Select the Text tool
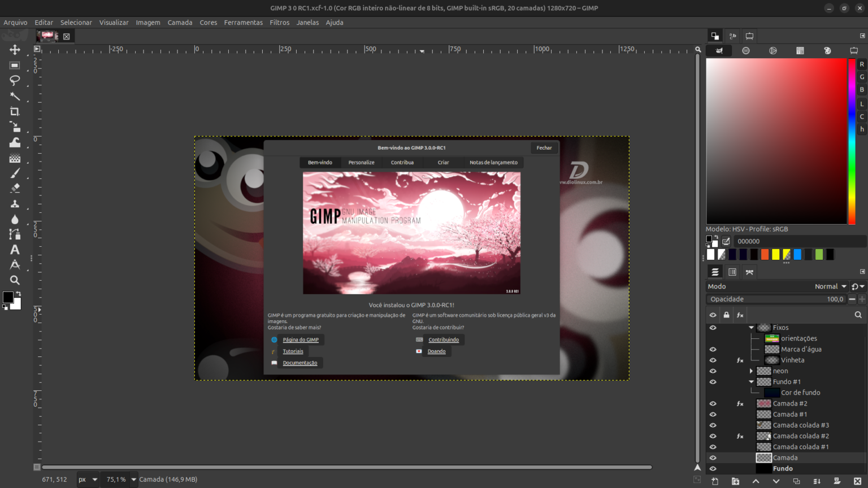 [x=15, y=249]
